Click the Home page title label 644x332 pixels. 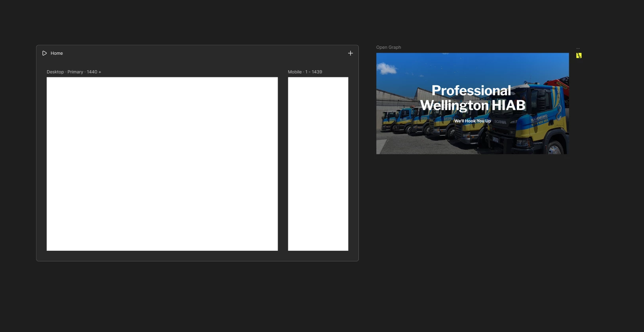tap(57, 53)
